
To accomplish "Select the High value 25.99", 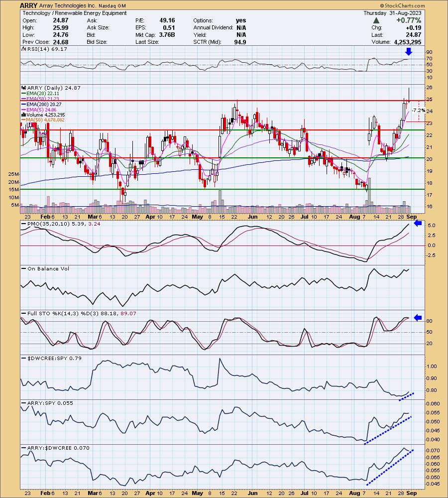I will (x=61, y=27).
